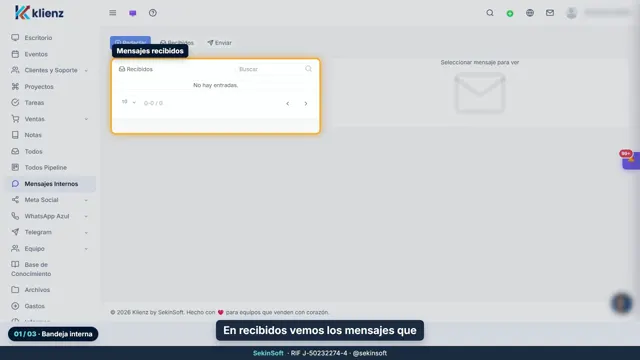Open the search magnifier in top bar
Screen dimensions: 640x360
pos(490,13)
